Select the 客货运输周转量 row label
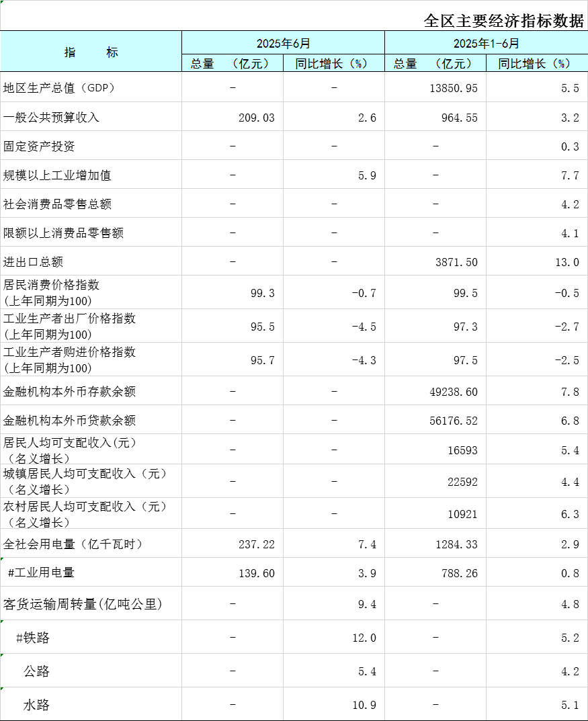The height and width of the screenshot is (721, 588). coord(83,604)
